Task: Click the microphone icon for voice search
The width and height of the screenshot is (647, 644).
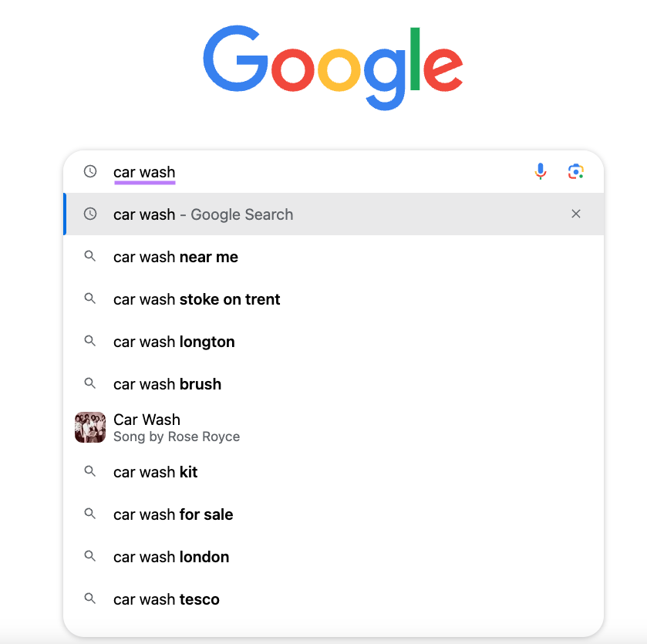Action: pyautogui.click(x=541, y=171)
